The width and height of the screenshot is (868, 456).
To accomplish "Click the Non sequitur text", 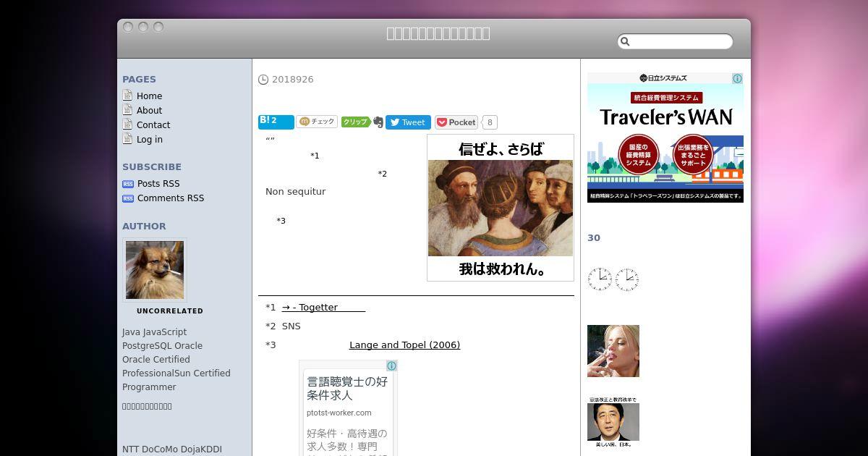I will click(x=296, y=192).
